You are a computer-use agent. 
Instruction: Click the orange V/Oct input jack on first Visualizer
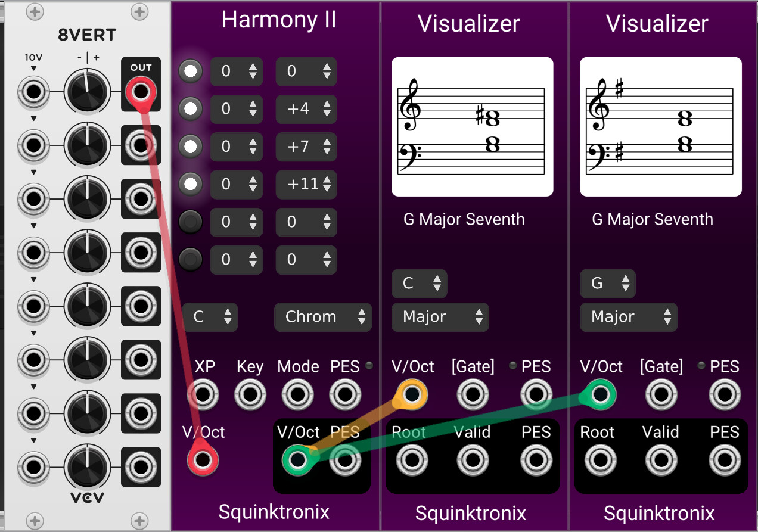[412, 394]
